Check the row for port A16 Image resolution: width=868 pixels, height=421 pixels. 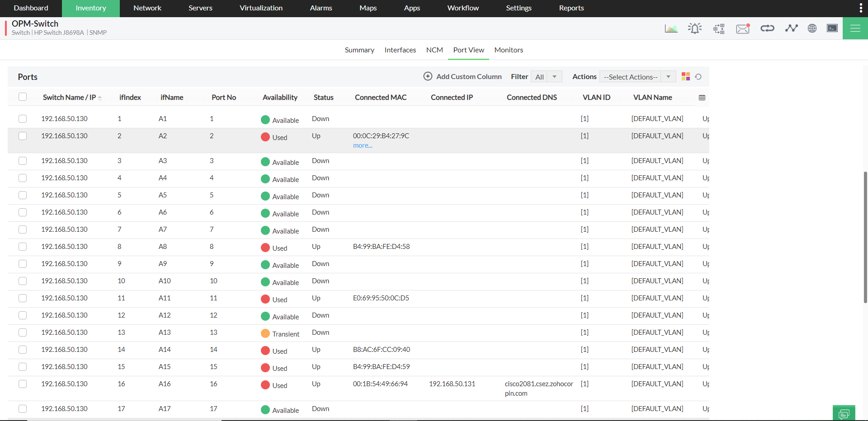(23, 384)
